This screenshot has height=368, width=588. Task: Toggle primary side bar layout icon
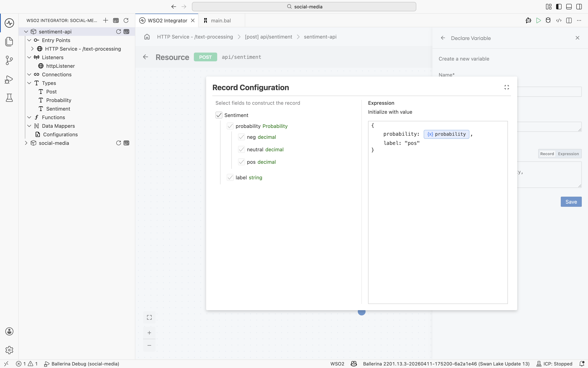pos(559,7)
